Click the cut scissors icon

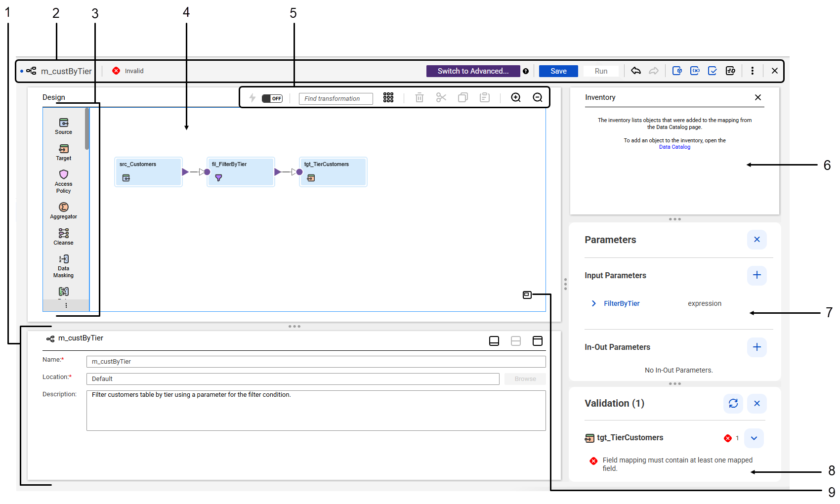[441, 97]
